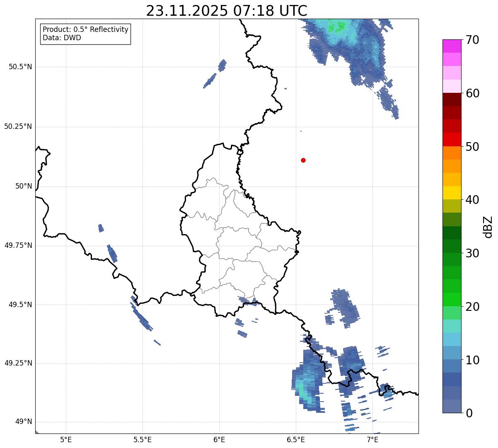
Task: Click the '49°N' latitude label
Action: (24, 422)
